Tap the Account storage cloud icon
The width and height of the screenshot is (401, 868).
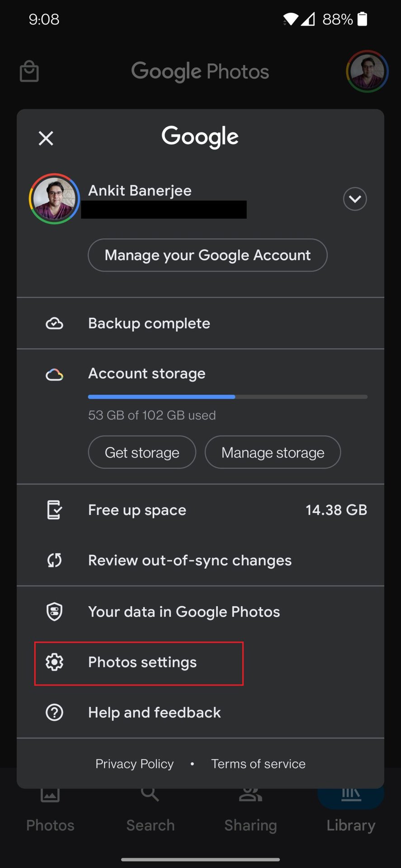pos(54,374)
